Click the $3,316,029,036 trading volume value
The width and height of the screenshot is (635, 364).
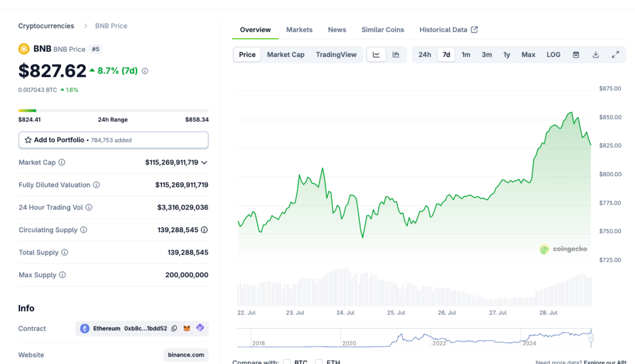click(x=183, y=207)
